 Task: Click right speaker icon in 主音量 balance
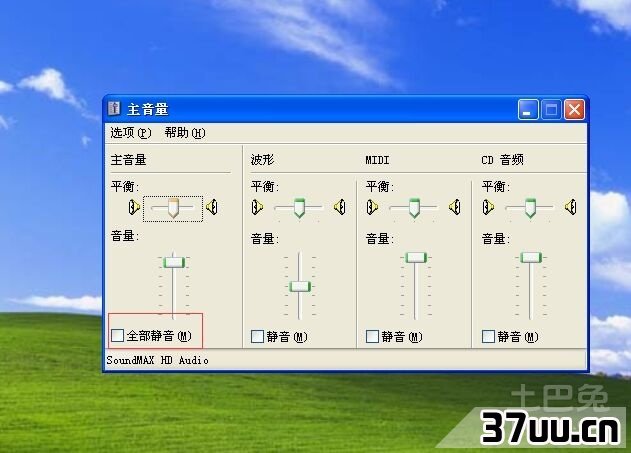tap(212, 207)
